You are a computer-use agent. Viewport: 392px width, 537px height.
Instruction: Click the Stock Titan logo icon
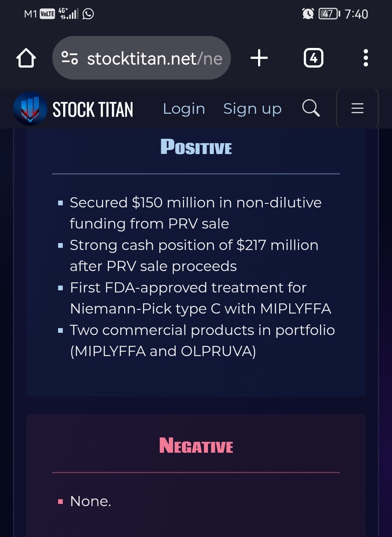click(x=30, y=109)
